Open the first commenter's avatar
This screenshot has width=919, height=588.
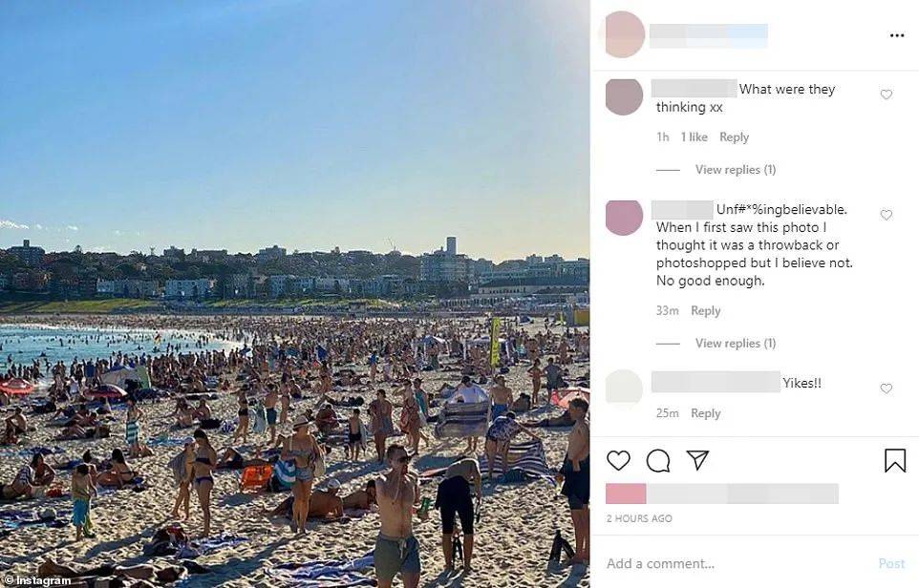coord(624,97)
